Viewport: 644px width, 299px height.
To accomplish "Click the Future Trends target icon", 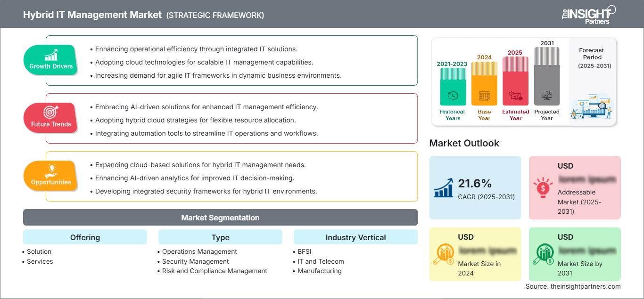I will [51, 112].
